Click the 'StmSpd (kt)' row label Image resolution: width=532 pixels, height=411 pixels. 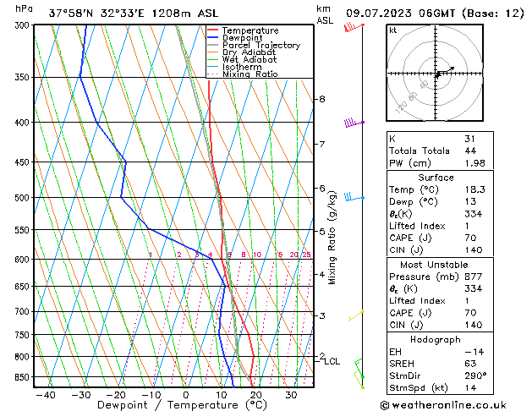(x=419, y=388)
